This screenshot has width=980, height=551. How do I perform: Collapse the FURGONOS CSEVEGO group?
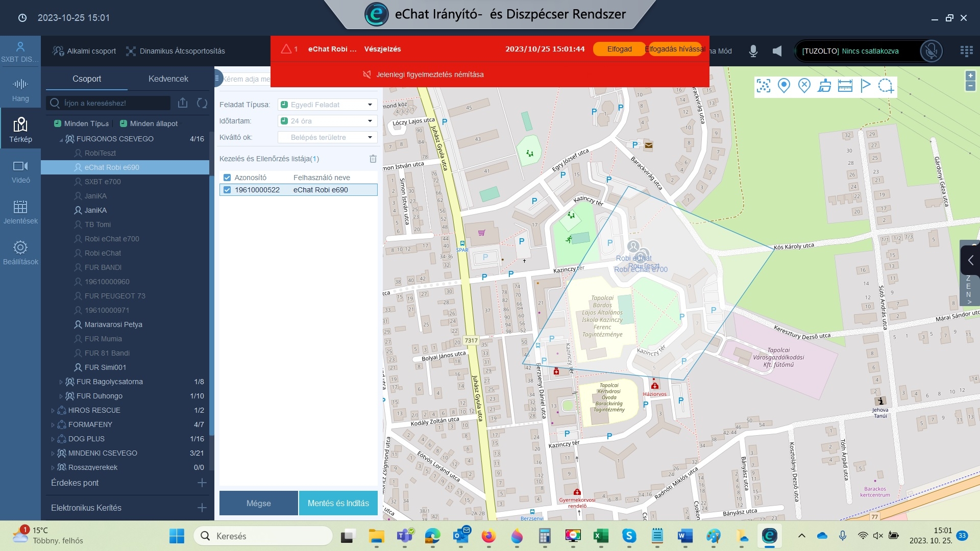(x=61, y=139)
